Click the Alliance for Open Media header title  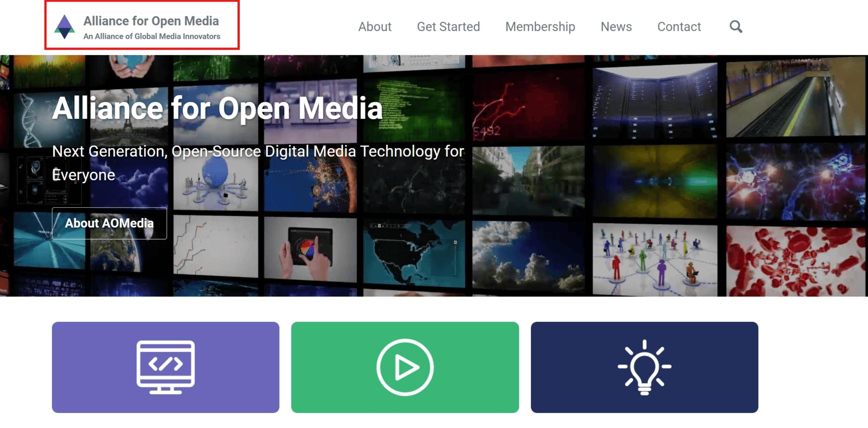[x=151, y=21]
